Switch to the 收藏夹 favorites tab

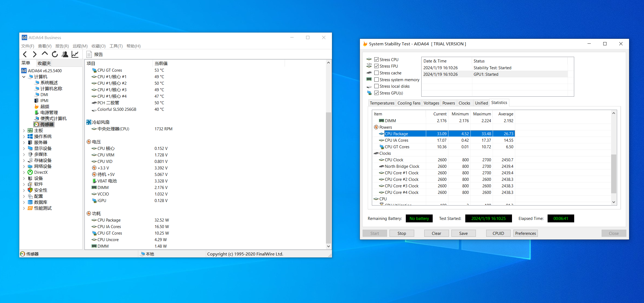click(44, 64)
